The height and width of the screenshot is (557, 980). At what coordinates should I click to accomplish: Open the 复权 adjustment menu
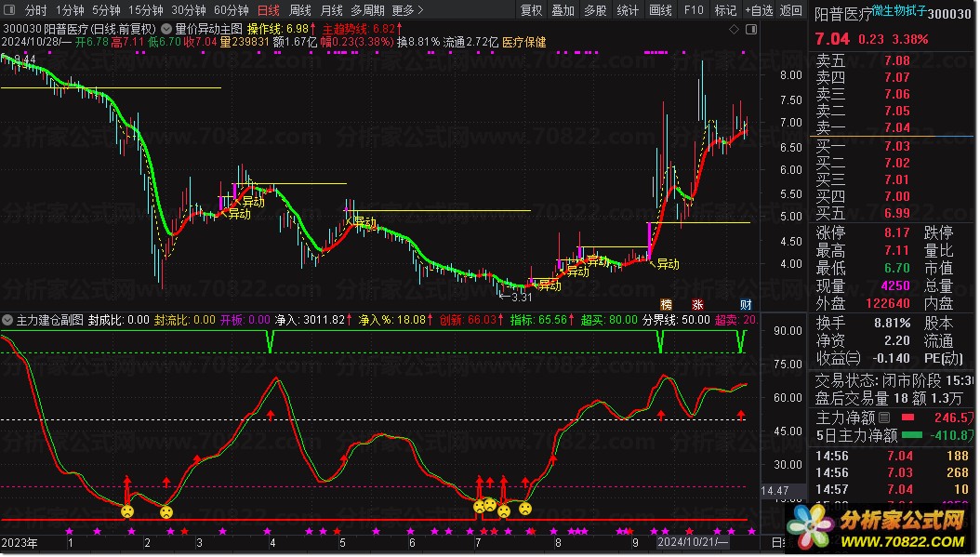coord(532,10)
